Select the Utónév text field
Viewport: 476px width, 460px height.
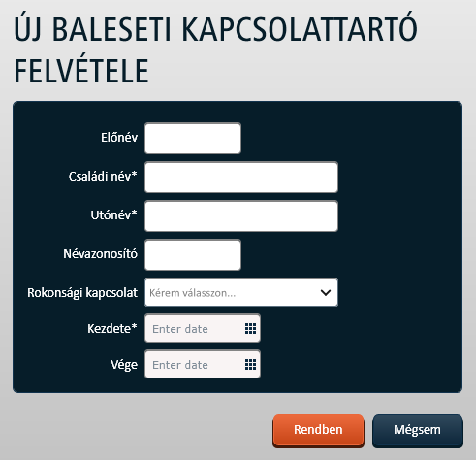tap(241, 216)
